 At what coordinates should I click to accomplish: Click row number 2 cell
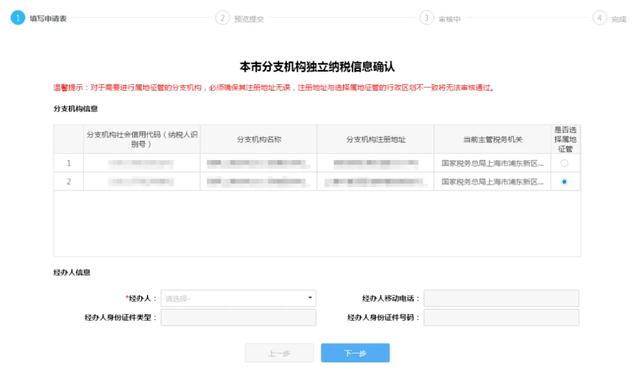coord(69,182)
